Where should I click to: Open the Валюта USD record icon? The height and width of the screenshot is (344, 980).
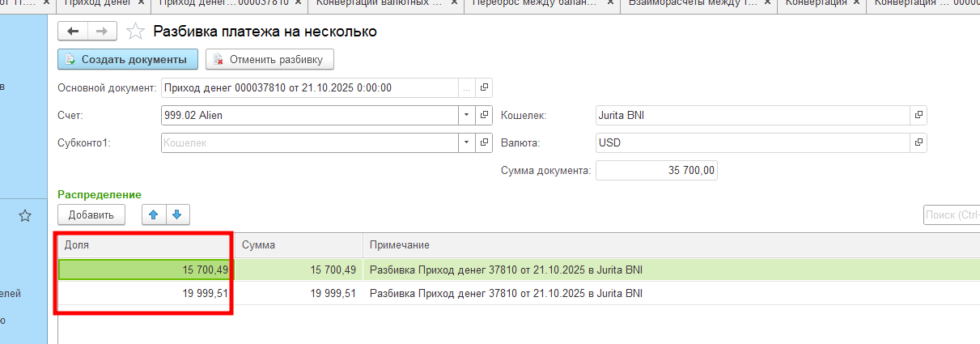918,142
